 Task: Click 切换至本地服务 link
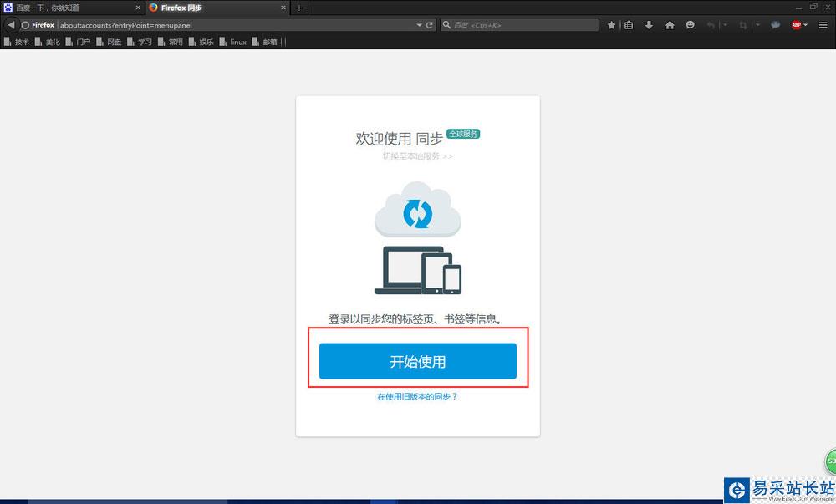tap(417, 156)
